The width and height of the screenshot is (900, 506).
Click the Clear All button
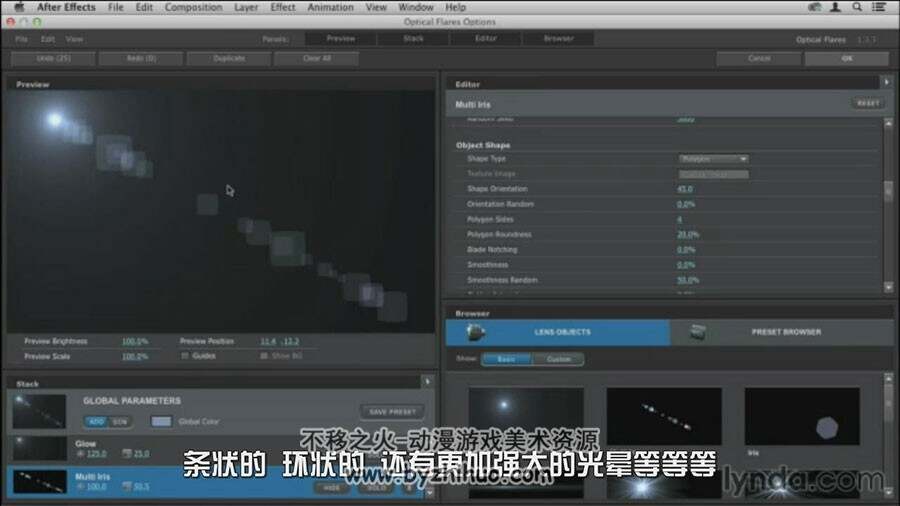tap(317, 59)
